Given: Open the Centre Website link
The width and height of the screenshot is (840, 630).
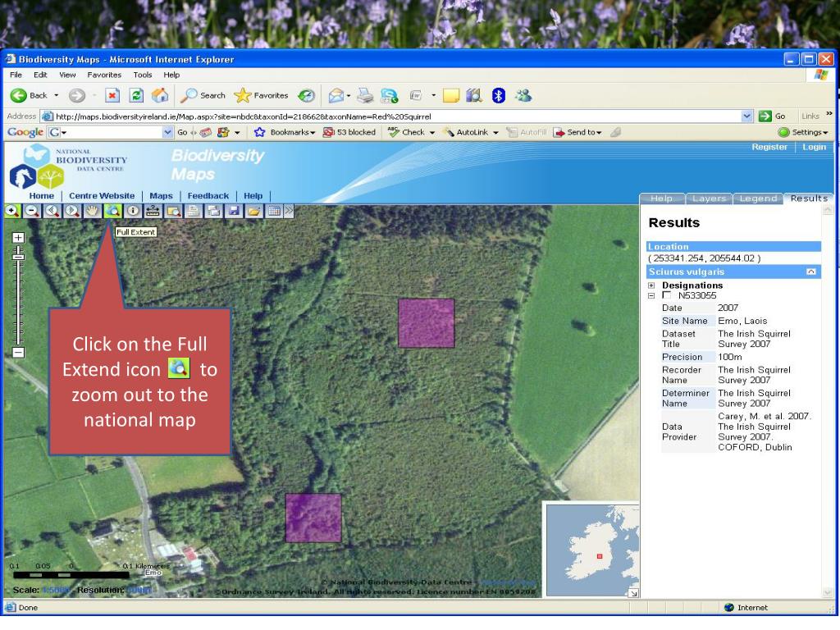Looking at the screenshot, I should click(101, 196).
